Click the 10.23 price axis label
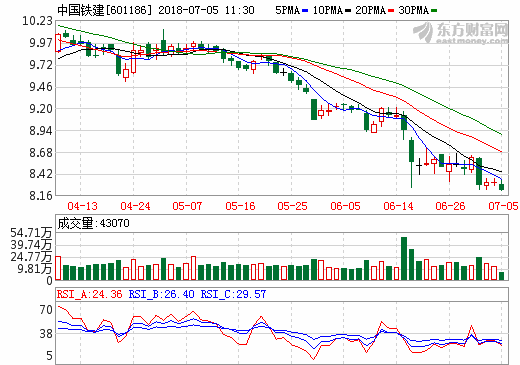This screenshot has height=365, width=520. [x=37, y=21]
